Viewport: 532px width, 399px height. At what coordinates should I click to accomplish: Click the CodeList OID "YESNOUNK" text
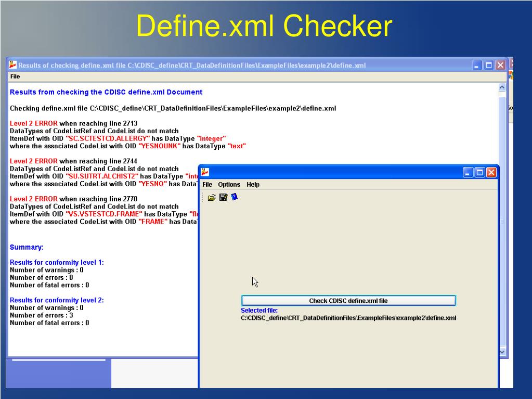click(160, 146)
